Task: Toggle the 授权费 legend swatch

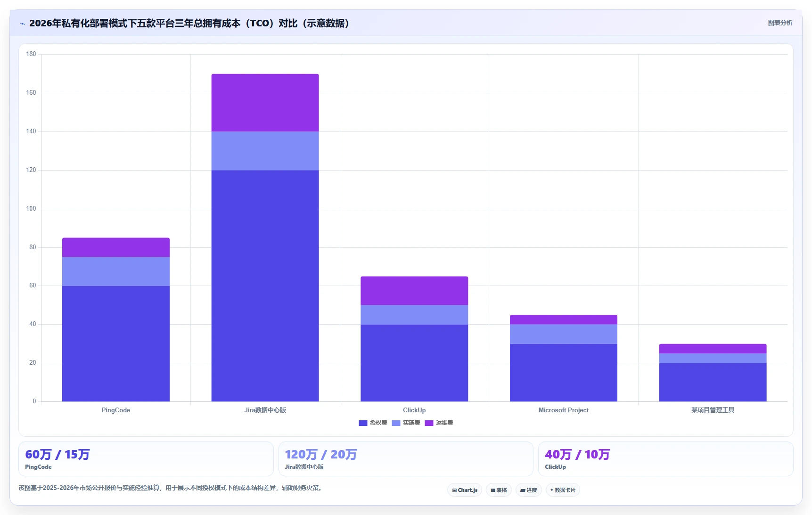Action: click(363, 423)
